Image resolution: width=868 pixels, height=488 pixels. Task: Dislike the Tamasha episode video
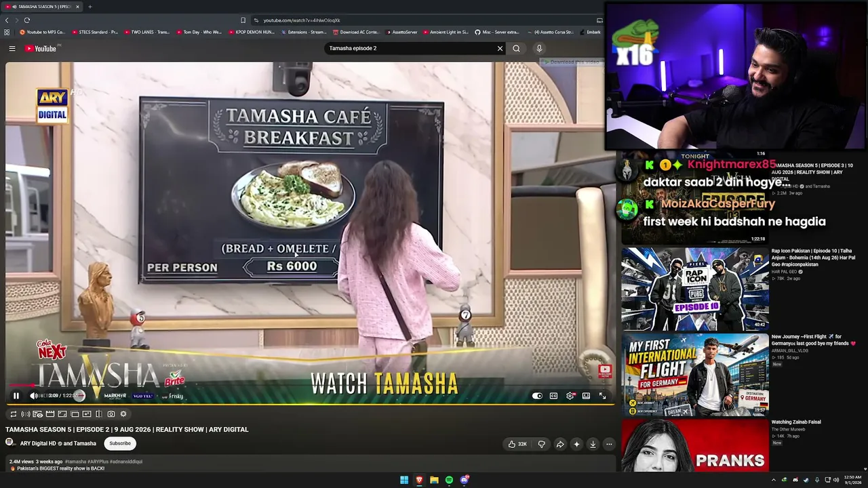click(x=541, y=444)
